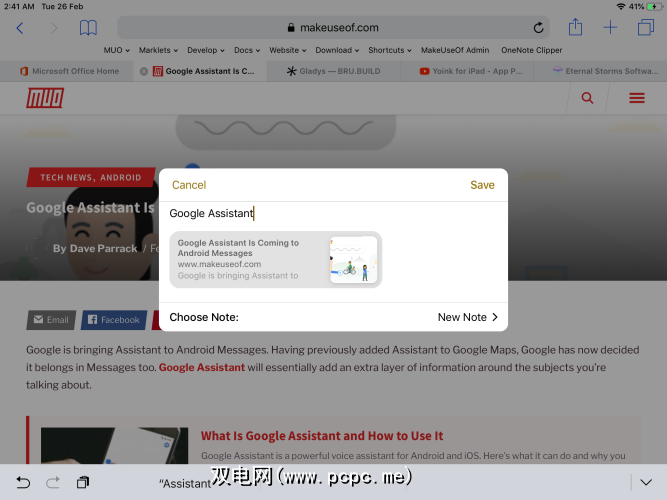The width and height of the screenshot is (667, 500).
Task: Add a new tab with the plus icon
Action: [x=610, y=28]
